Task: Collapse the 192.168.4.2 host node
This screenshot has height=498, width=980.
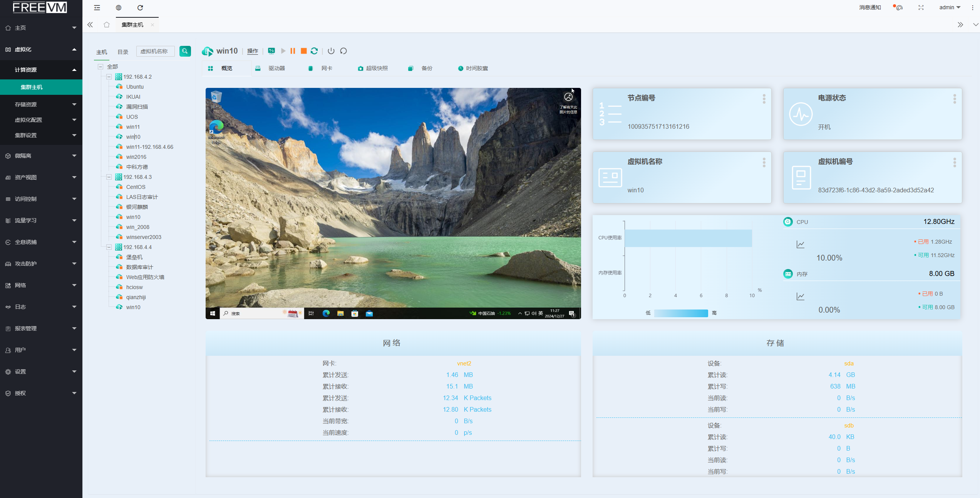Action: [109, 77]
